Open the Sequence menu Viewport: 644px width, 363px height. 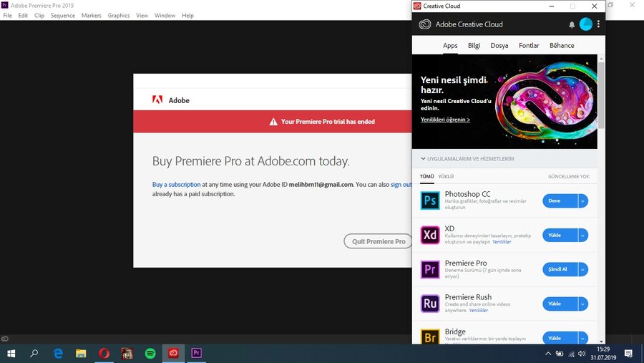(63, 16)
